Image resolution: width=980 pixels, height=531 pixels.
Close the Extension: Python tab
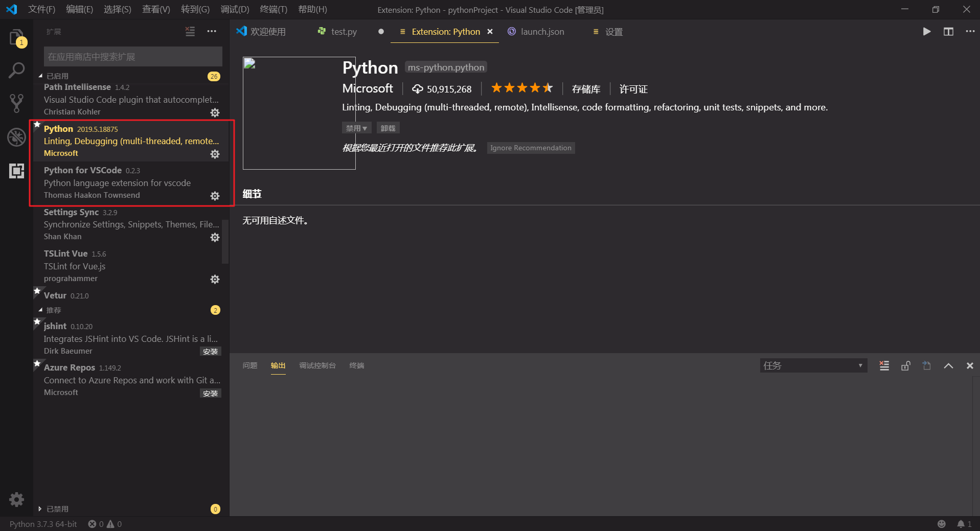[490, 32]
